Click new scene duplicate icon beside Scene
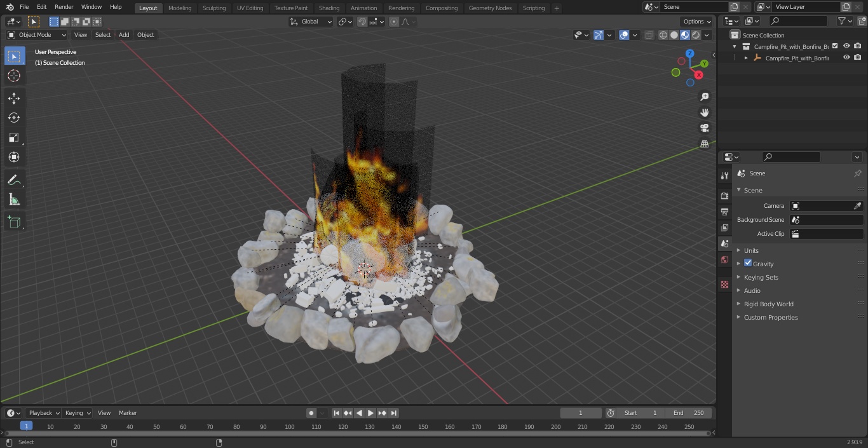The image size is (868, 448). pos(734,7)
